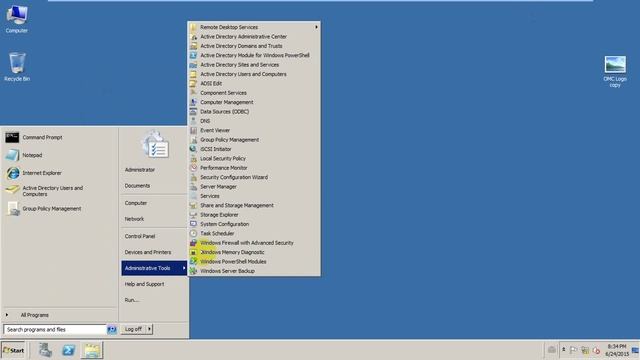
Task: Open iSCSI Initiator
Action: pos(254,149)
